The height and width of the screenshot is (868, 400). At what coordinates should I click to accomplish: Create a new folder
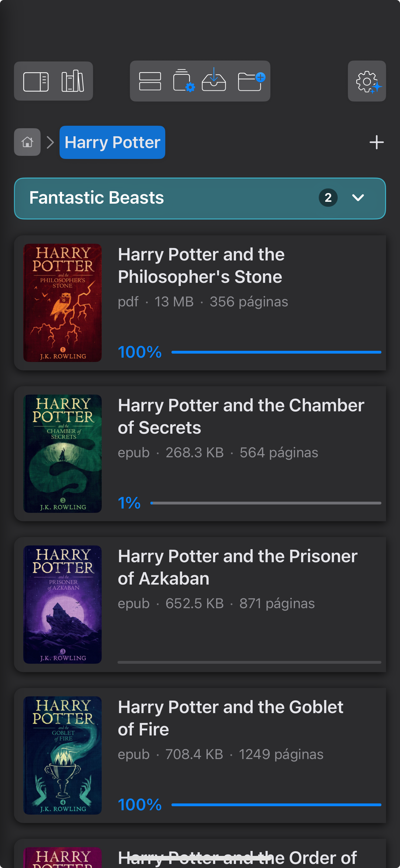250,81
